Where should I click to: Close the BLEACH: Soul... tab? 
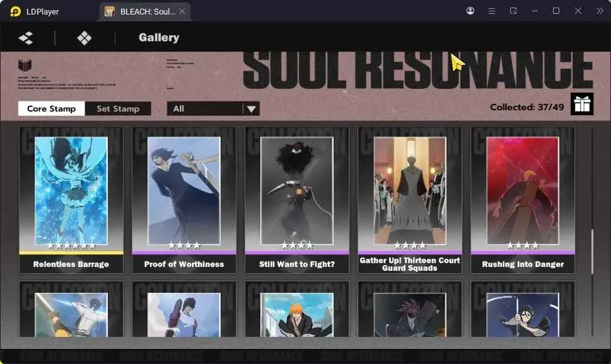[182, 12]
